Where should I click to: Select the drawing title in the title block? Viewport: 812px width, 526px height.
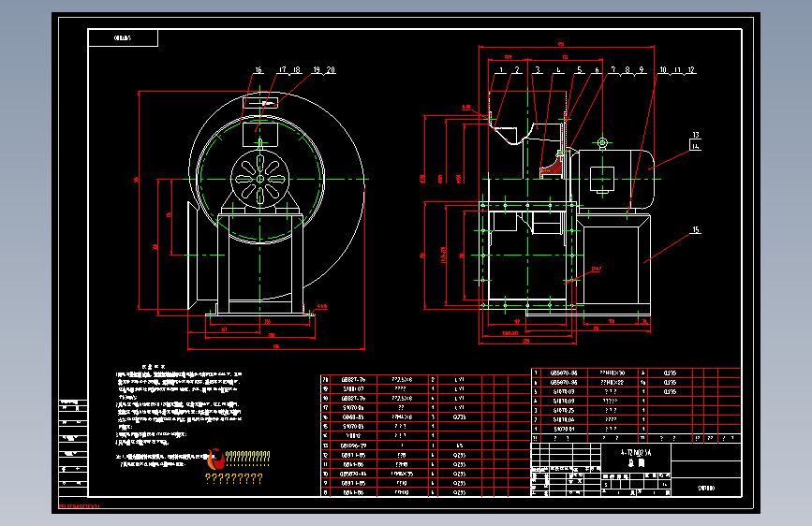click(636, 458)
